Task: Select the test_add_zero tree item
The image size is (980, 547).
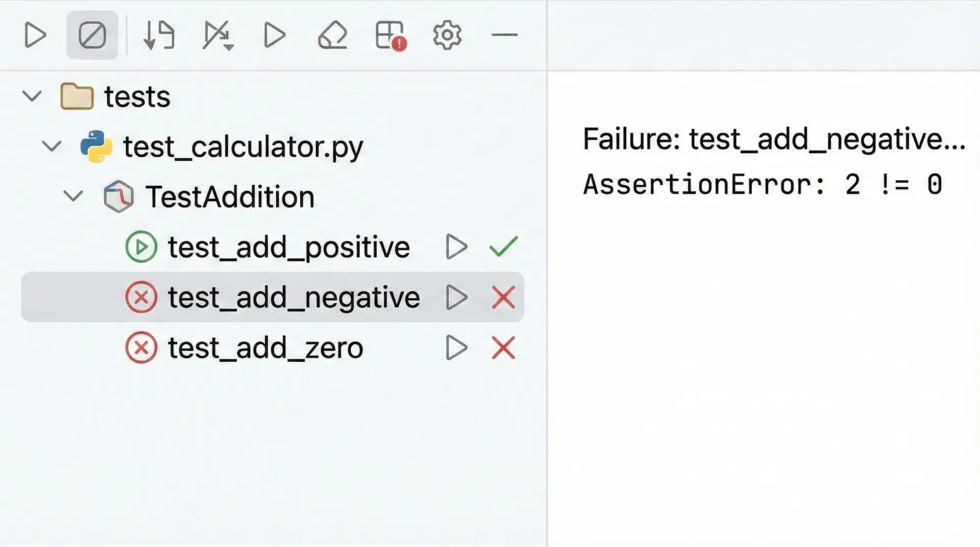Action: [x=265, y=348]
